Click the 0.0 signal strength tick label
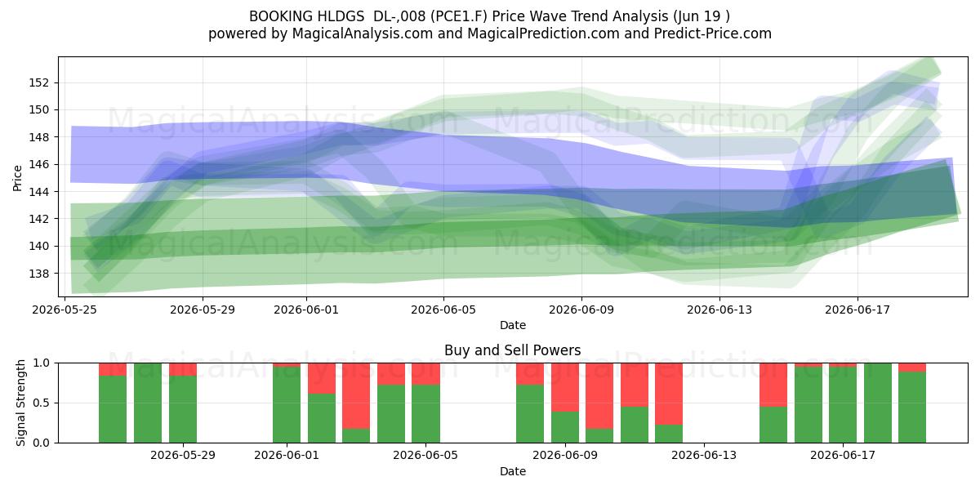980x490 pixels. click(42, 443)
